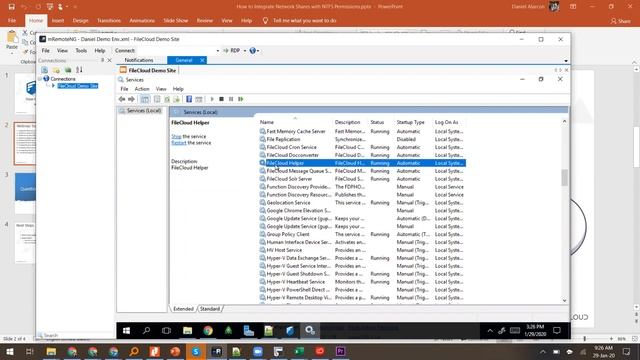Select FileCloud Cron Service row

click(362, 147)
